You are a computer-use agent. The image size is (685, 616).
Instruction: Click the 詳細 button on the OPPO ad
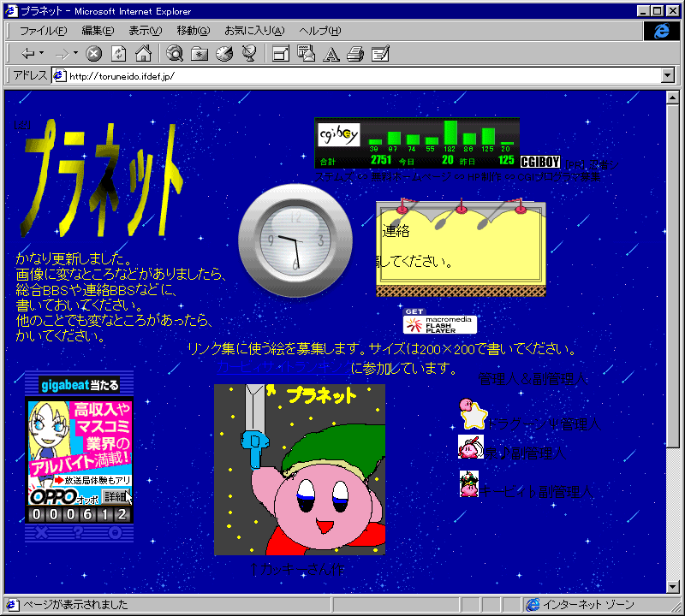click(116, 496)
